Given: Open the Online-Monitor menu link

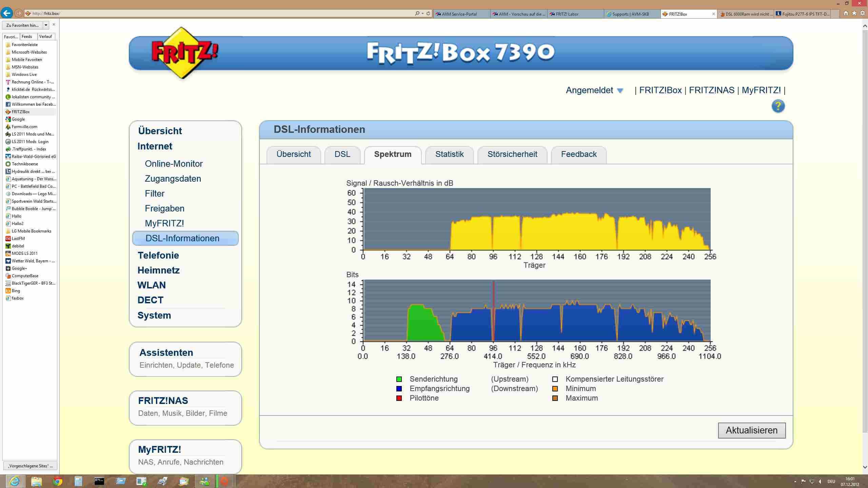Looking at the screenshot, I should tap(174, 164).
